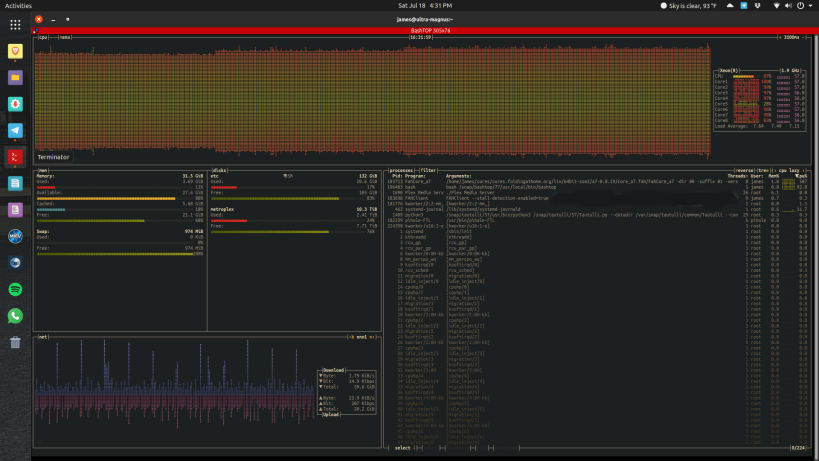Open Spotify from the dock

click(15, 289)
